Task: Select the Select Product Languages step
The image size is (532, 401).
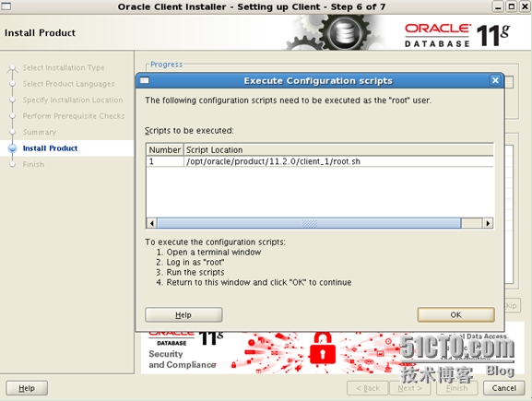Action: (68, 84)
